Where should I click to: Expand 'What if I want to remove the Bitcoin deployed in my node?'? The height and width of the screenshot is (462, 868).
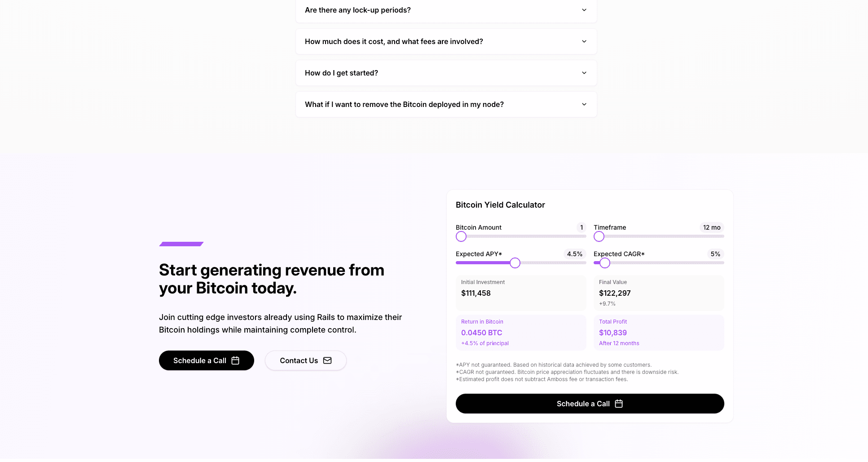(x=446, y=104)
